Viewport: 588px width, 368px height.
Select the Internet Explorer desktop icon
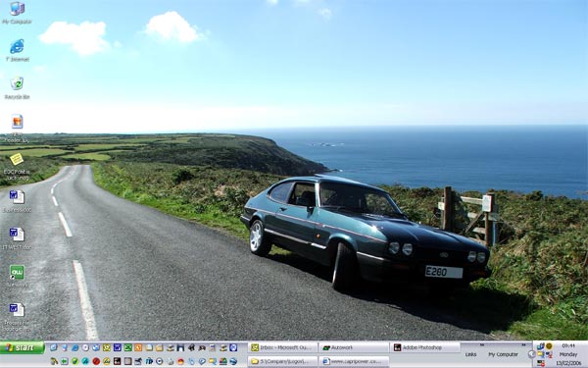pos(17,46)
